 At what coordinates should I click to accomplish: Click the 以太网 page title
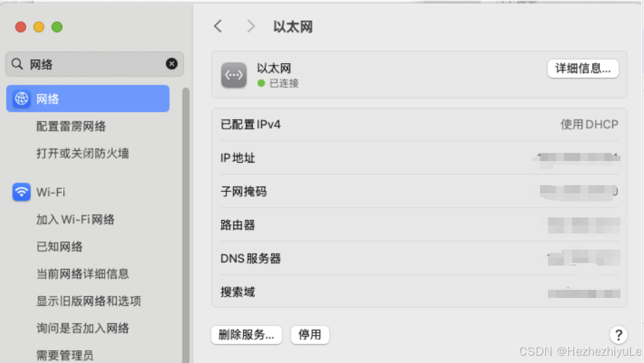pyautogui.click(x=293, y=27)
